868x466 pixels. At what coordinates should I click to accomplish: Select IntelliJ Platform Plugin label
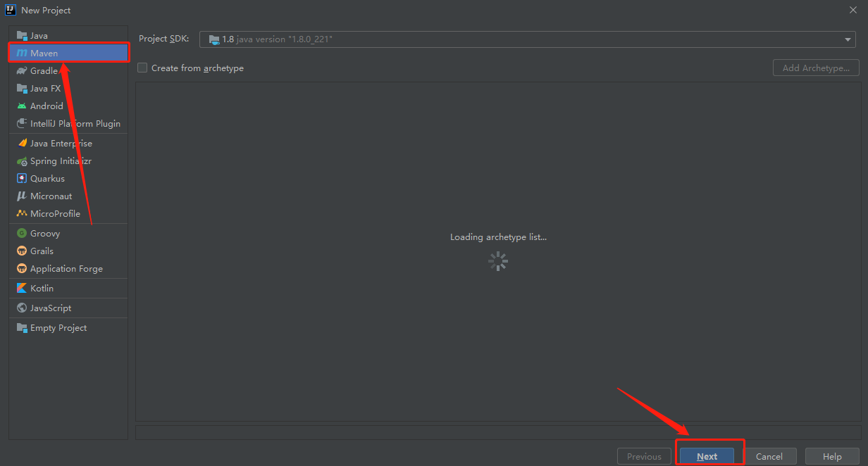[75, 123]
